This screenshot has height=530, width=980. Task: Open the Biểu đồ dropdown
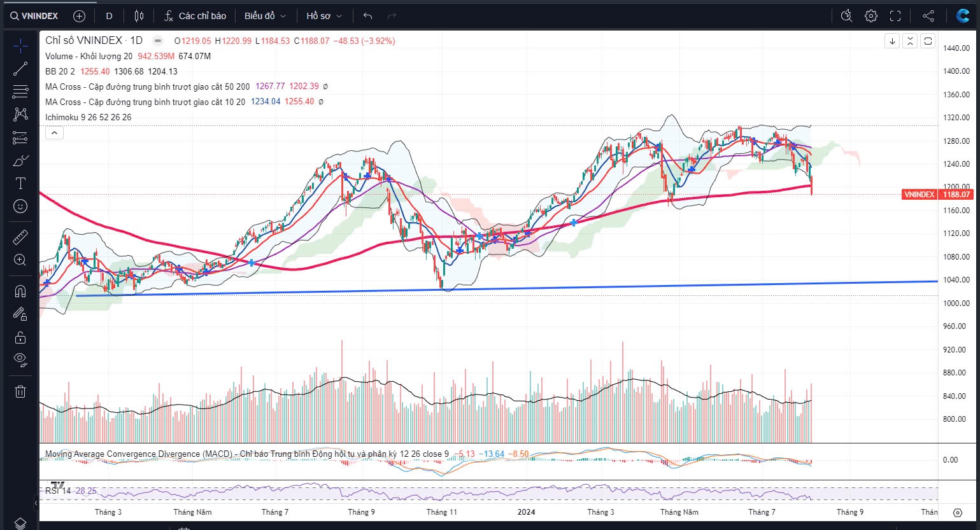coord(265,16)
